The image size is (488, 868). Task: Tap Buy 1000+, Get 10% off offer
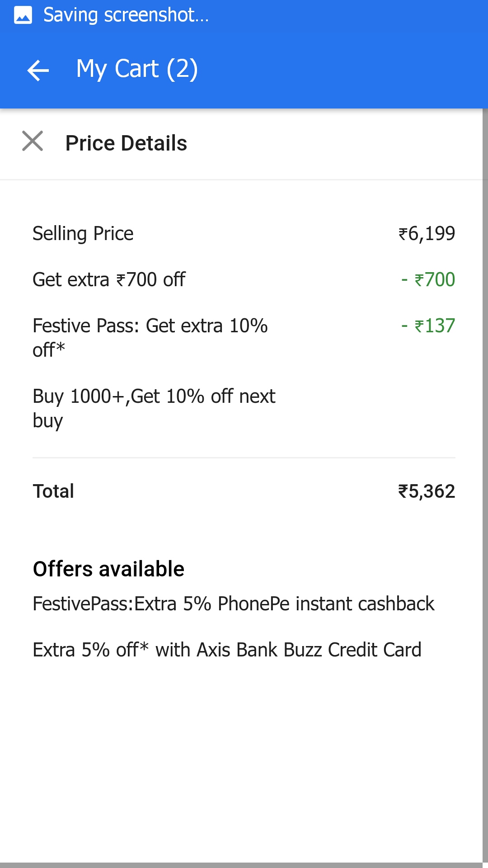(154, 408)
